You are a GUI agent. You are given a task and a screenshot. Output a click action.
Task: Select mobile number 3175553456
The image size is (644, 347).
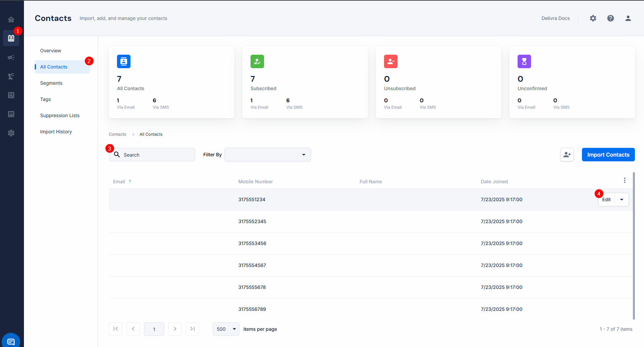[x=252, y=243]
